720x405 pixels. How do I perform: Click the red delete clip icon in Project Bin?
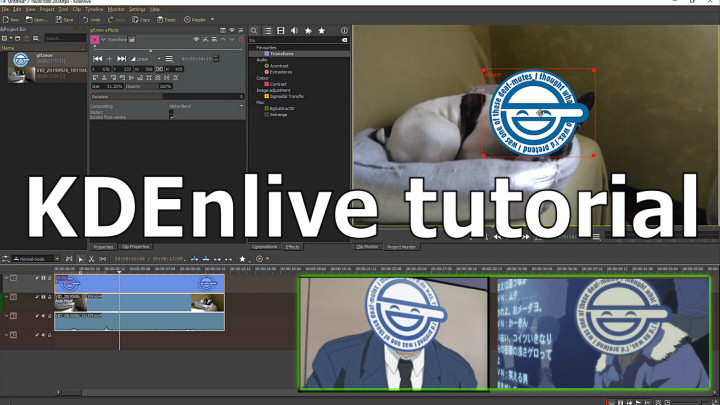27,38
